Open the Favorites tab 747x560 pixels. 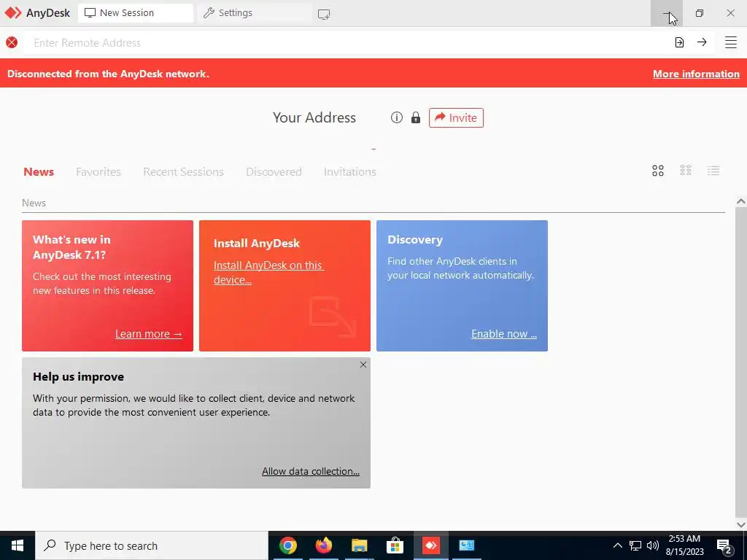pos(98,171)
